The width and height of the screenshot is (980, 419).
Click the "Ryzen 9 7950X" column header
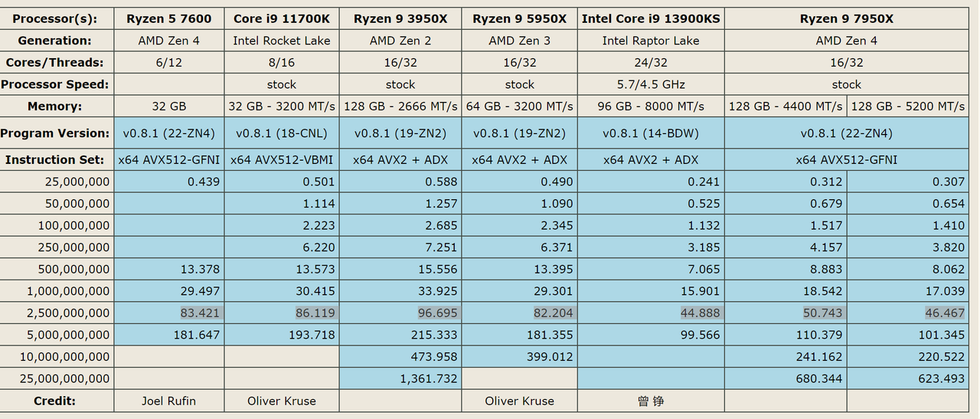point(847,18)
